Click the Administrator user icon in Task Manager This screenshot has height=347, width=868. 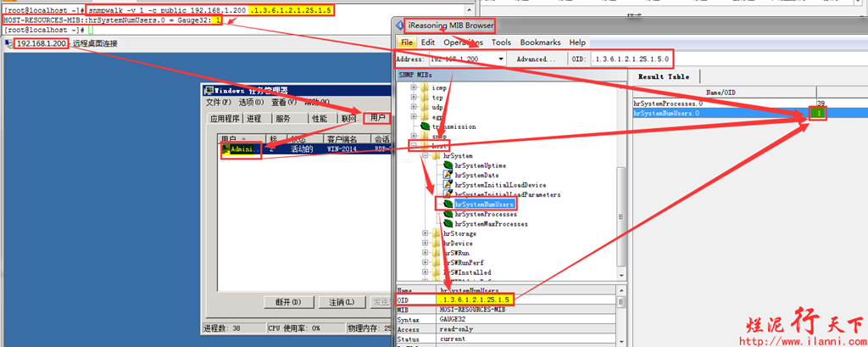click(225, 149)
